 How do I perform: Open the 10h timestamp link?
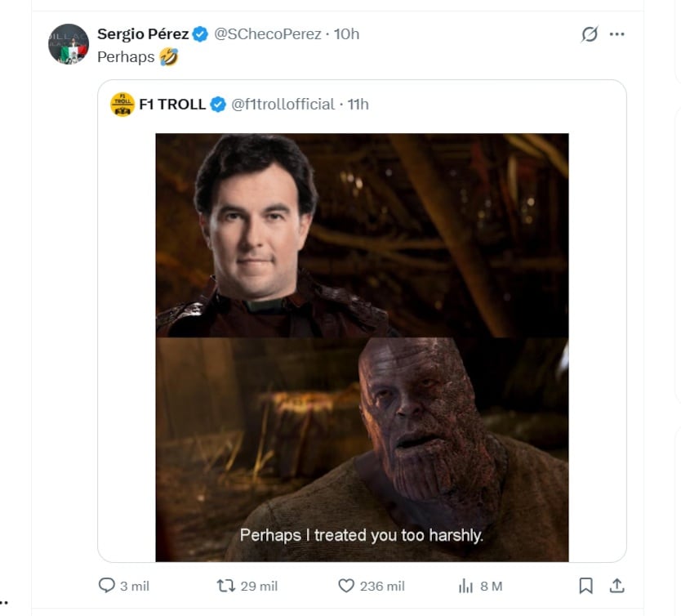(x=347, y=33)
